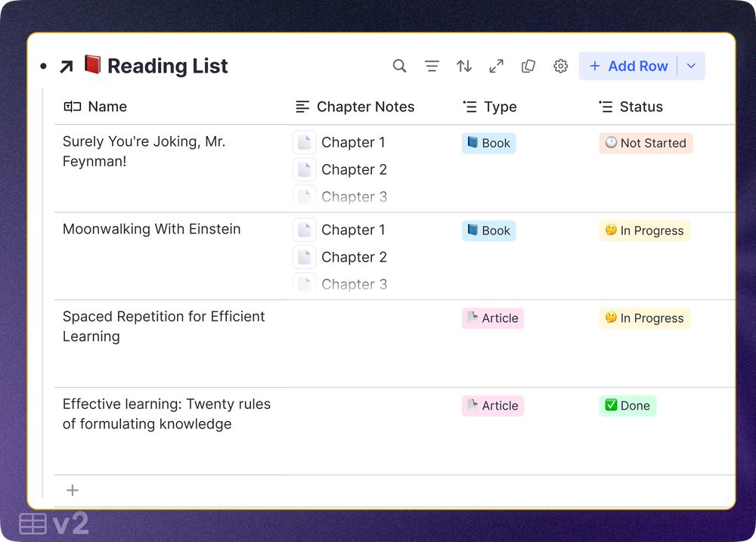Click the Not Started status tag
Viewport: 756px width, 542px height.
pyautogui.click(x=646, y=143)
